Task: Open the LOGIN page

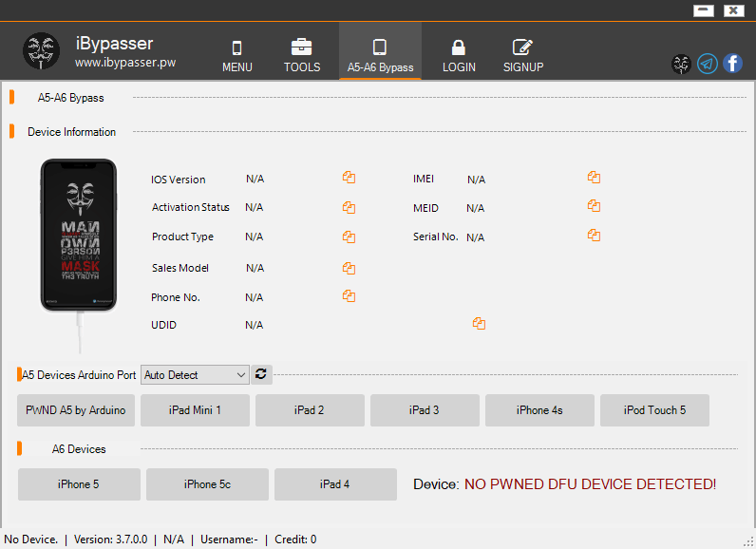Action: pos(459,56)
